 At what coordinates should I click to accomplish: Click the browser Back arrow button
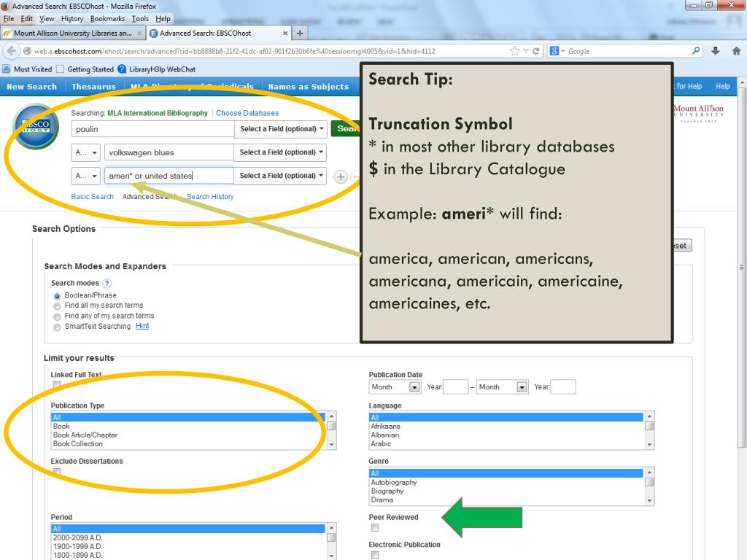click(x=12, y=51)
